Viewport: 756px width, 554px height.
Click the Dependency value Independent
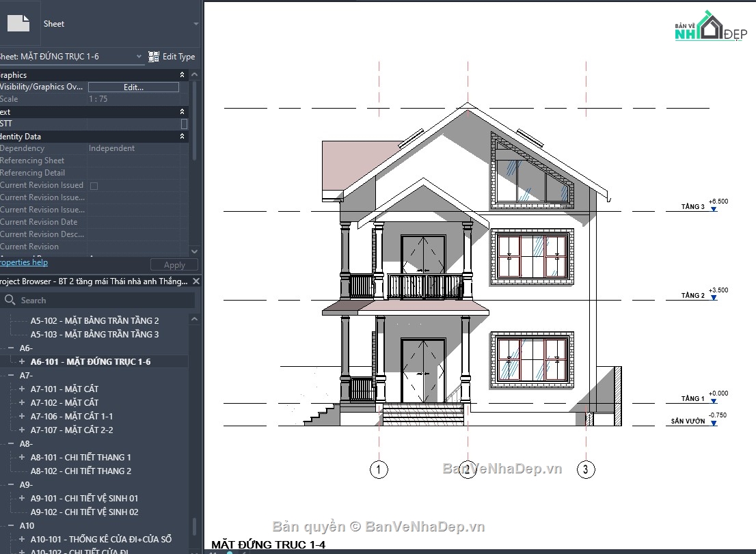111,148
